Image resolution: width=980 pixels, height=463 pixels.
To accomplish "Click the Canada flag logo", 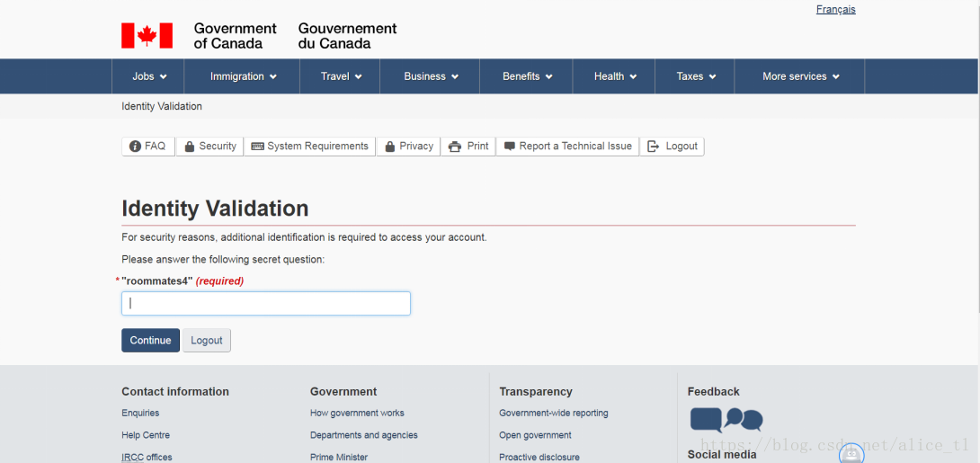I will pos(147,36).
